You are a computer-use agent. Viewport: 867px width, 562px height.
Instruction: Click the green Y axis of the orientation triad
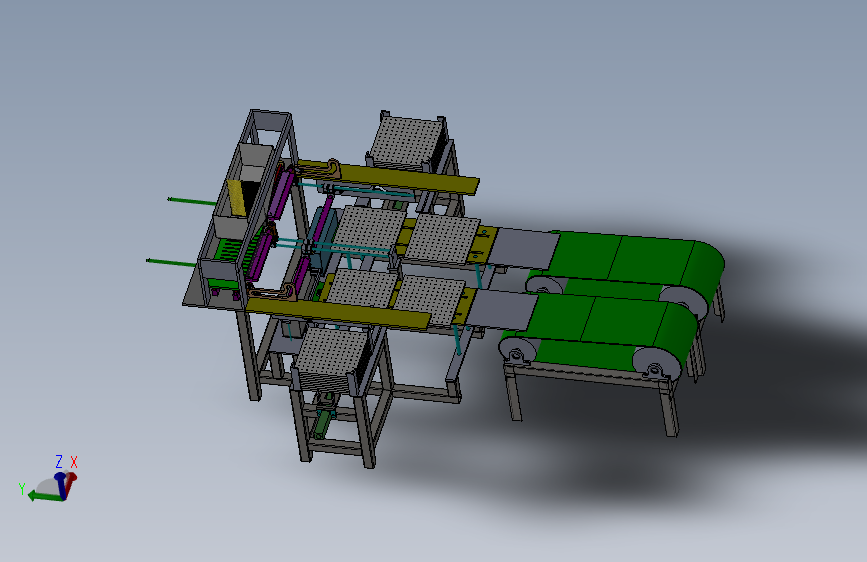[x=45, y=496]
